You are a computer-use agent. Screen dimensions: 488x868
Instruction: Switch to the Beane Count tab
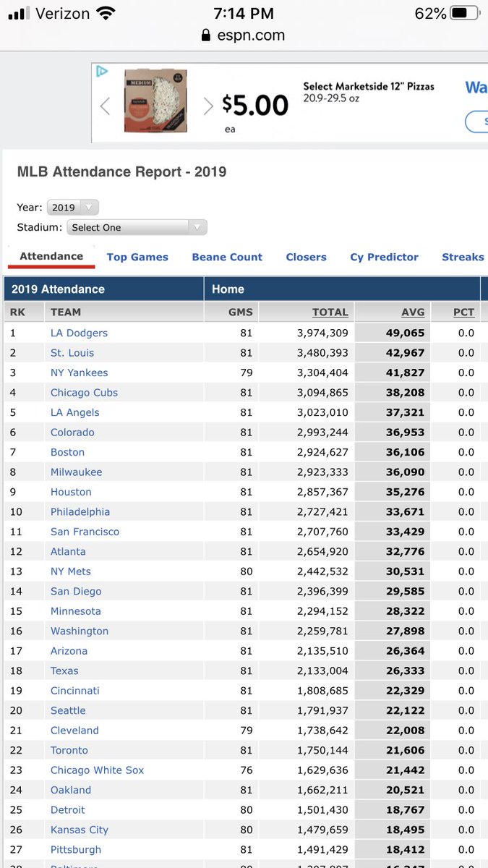pyautogui.click(x=227, y=257)
